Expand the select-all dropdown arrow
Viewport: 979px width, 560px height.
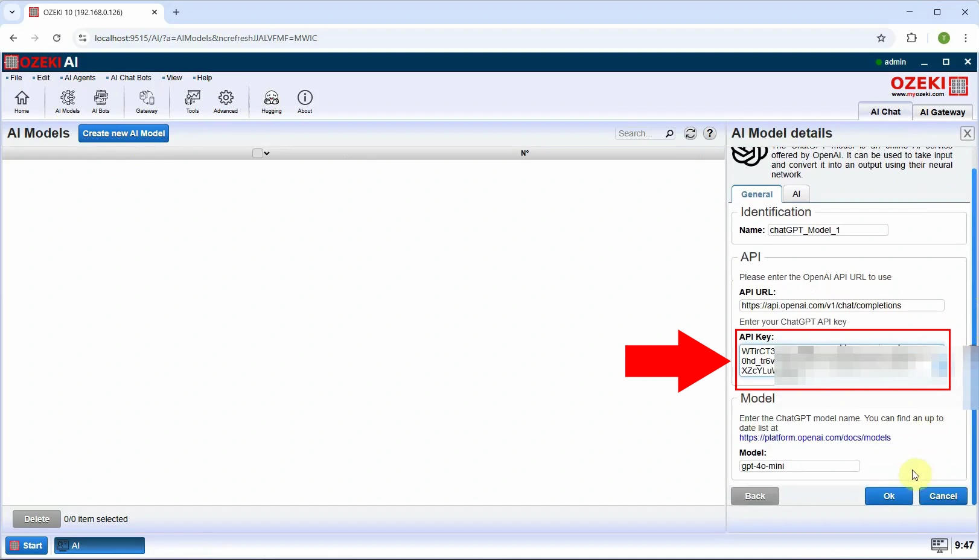pos(267,153)
